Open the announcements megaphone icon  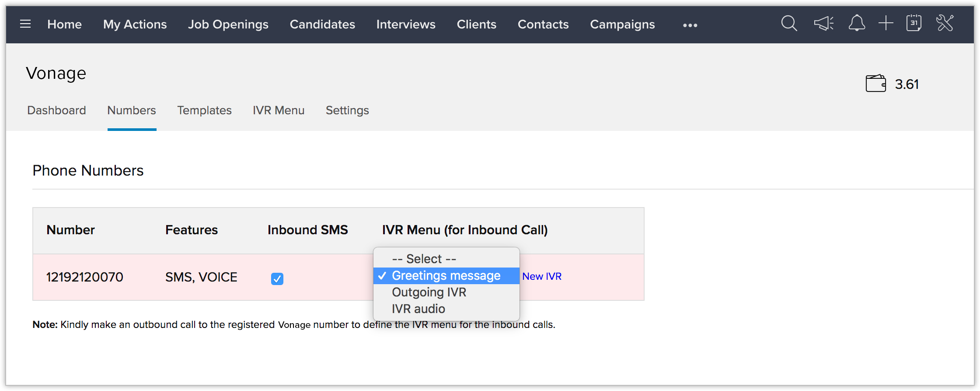click(x=823, y=23)
